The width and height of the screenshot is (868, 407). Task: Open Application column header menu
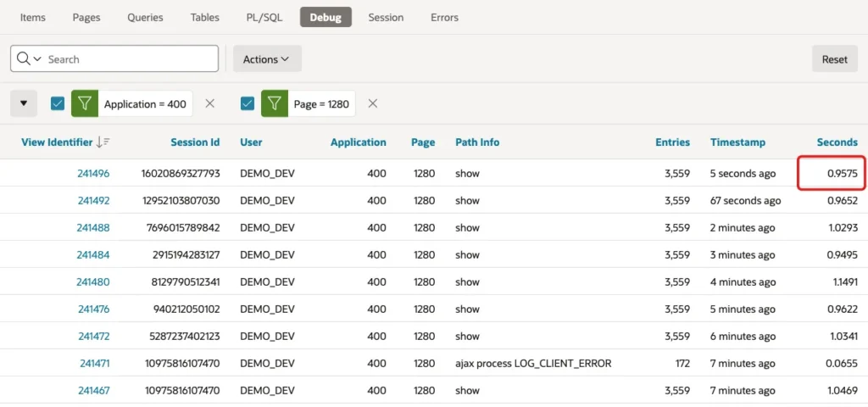[x=359, y=142]
